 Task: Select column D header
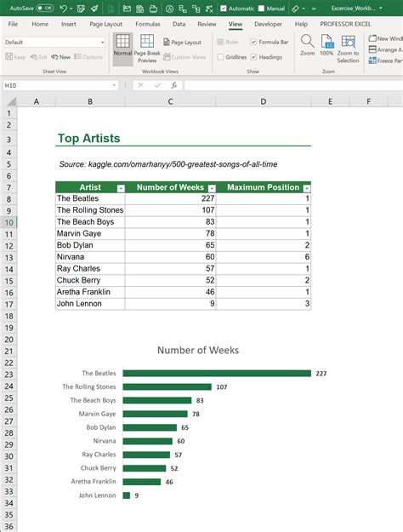(264, 101)
